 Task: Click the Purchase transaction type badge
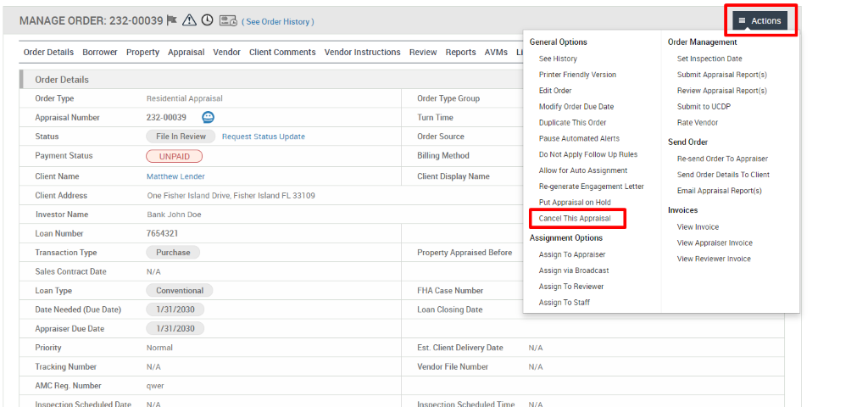point(173,253)
